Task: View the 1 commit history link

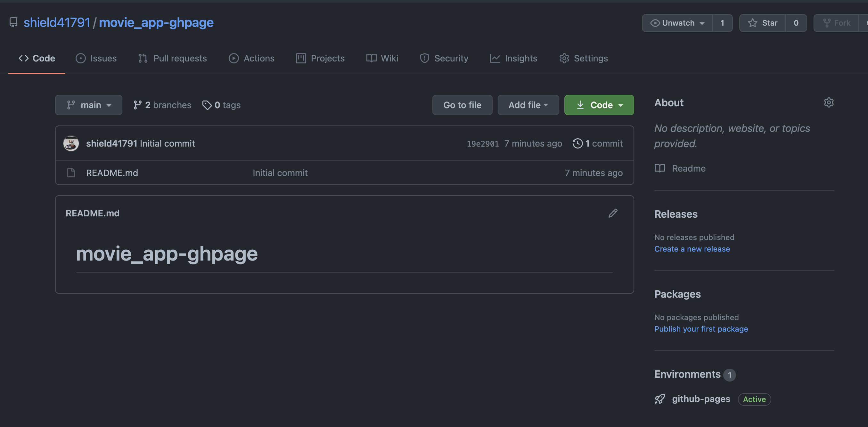Action: point(598,143)
